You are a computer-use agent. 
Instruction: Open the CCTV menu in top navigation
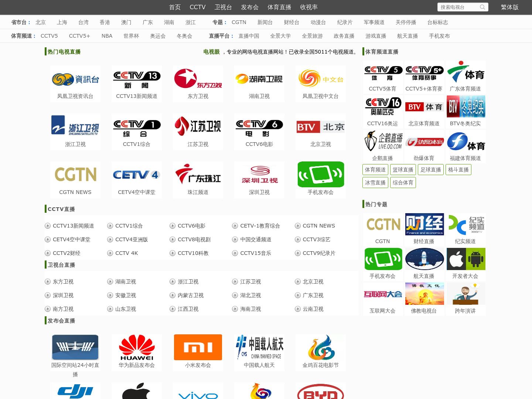pos(198,7)
